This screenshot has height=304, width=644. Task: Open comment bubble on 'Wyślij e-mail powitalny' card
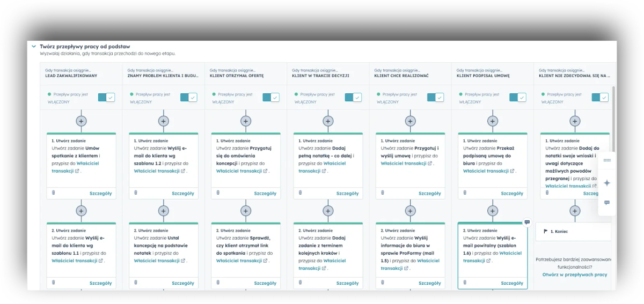(527, 222)
